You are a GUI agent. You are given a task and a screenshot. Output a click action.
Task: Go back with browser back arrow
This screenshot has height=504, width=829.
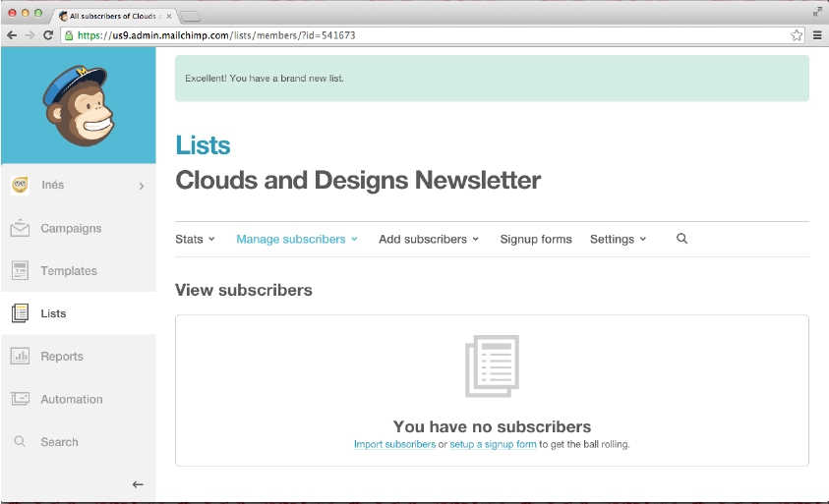tap(12, 35)
